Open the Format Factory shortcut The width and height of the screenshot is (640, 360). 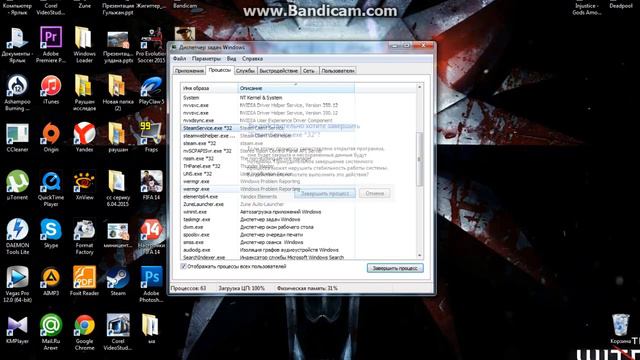point(84,236)
